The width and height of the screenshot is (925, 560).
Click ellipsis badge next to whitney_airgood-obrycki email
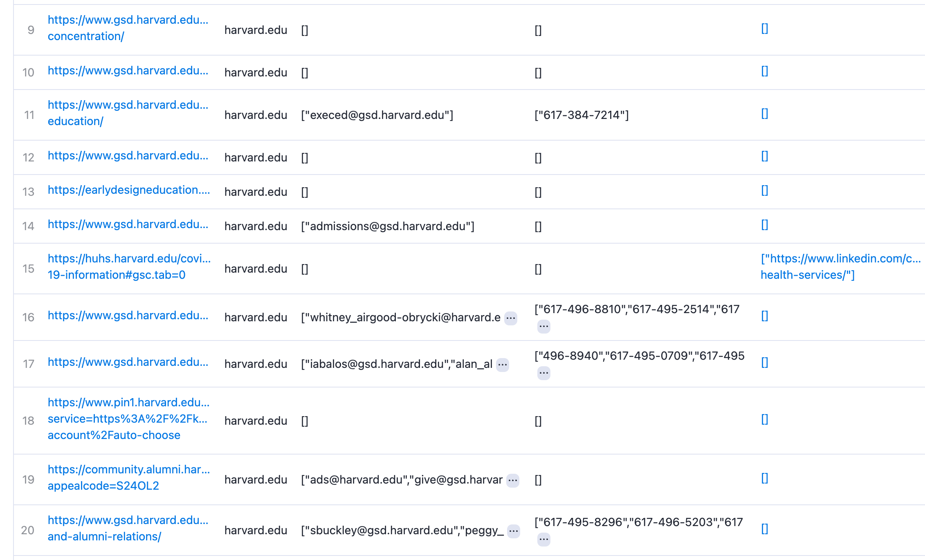tap(510, 318)
